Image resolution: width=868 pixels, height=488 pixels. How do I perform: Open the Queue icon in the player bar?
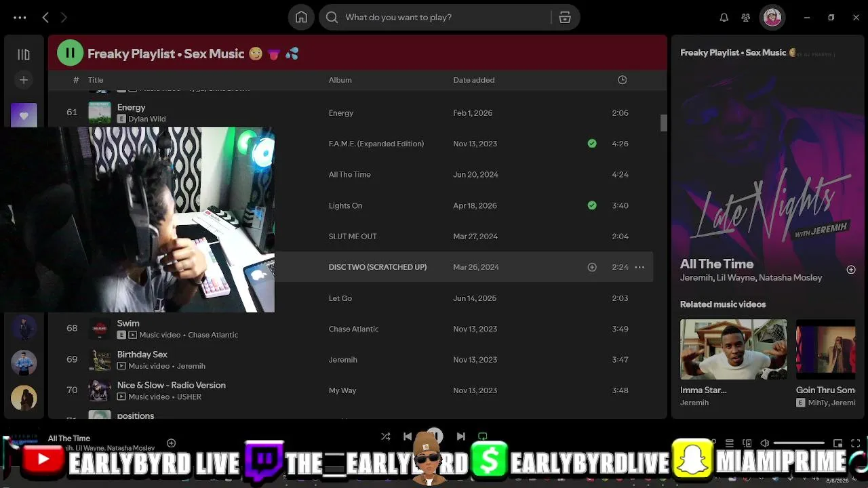(x=730, y=443)
